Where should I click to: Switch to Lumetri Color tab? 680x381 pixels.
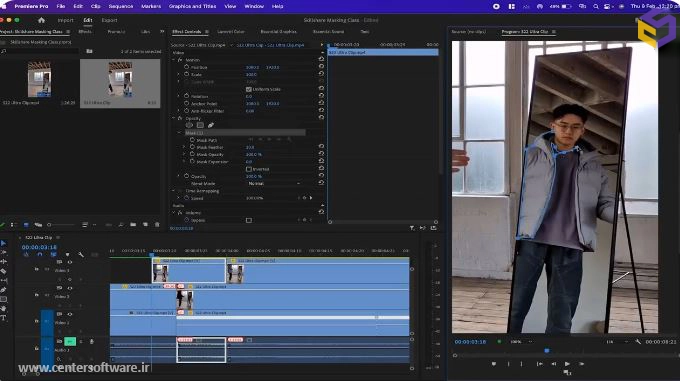(x=231, y=32)
